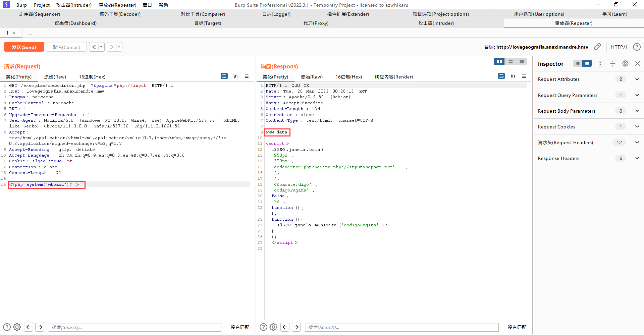Switch the HTTP/1 protocol setting
The width and height of the screenshot is (644, 335).
click(619, 47)
